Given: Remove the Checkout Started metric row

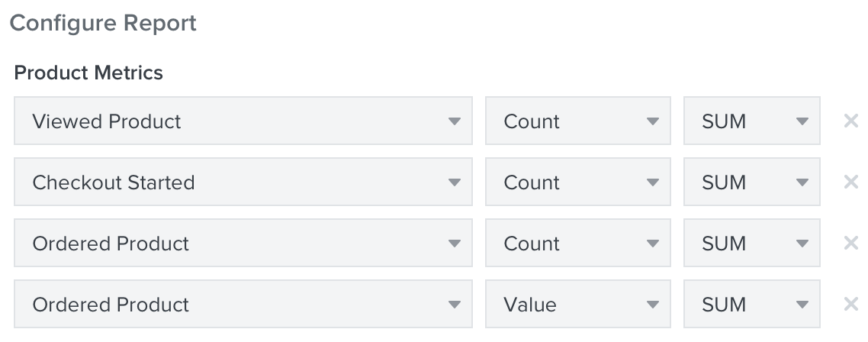Looking at the screenshot, I should (x=851, y=182).
